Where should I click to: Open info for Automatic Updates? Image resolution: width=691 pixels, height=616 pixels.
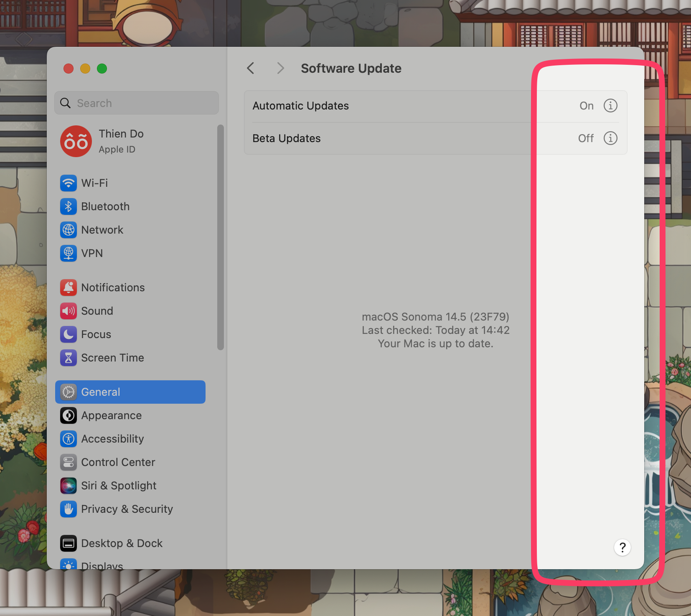[610, 106]
